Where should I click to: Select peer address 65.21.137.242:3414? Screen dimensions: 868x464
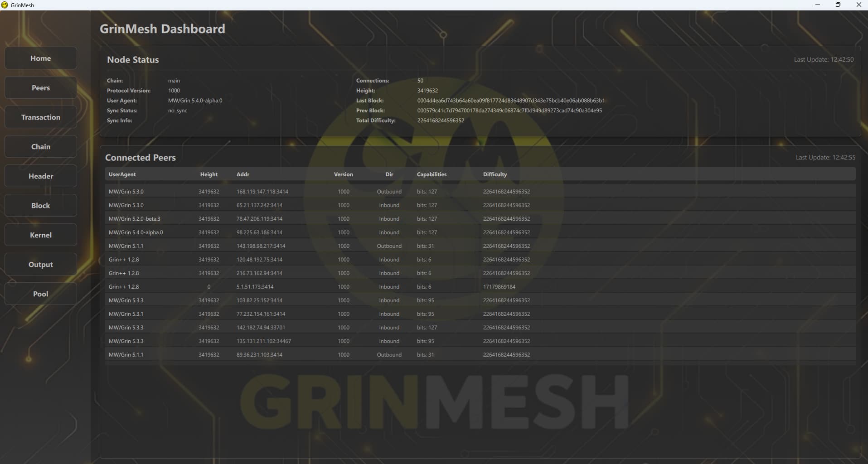coord(259,205)
